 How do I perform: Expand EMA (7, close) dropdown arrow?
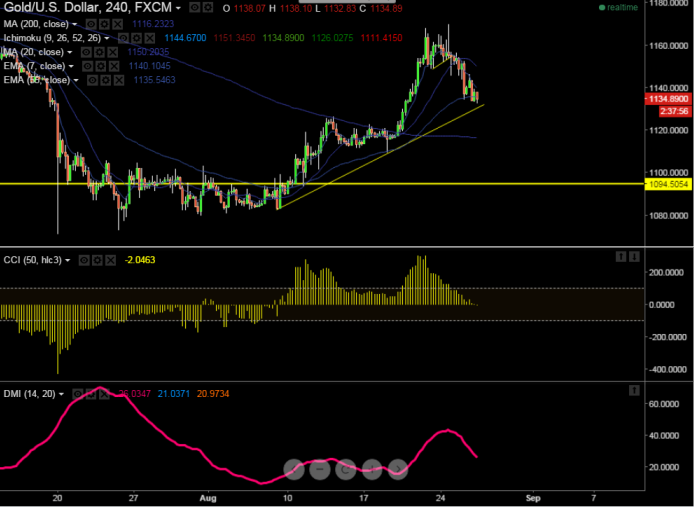click(x=71, y=67)
